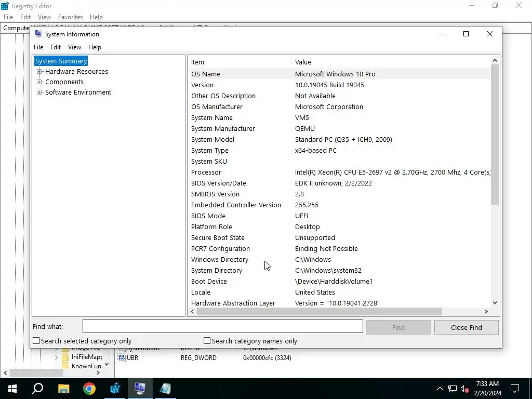Select the OS Name row
532x399 pixels.
point(339,74)
